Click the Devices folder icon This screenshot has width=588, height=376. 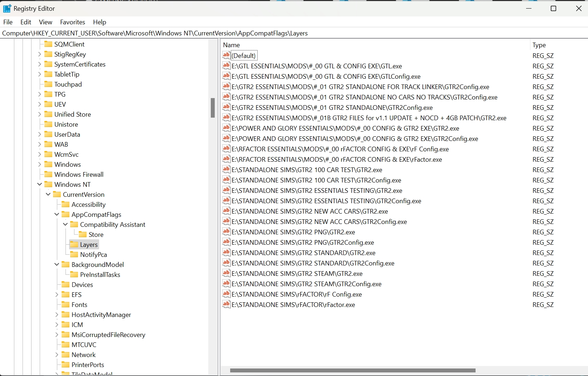coord(65,284)
